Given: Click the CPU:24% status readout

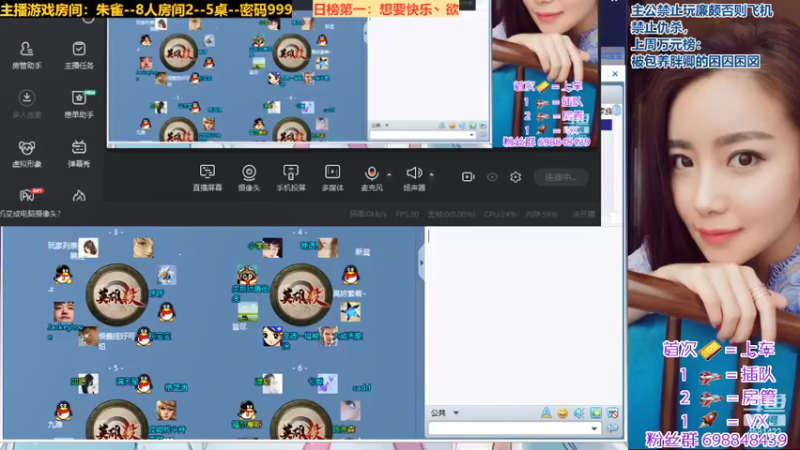Looking at the screenshot, I should [x=500, y=214].
